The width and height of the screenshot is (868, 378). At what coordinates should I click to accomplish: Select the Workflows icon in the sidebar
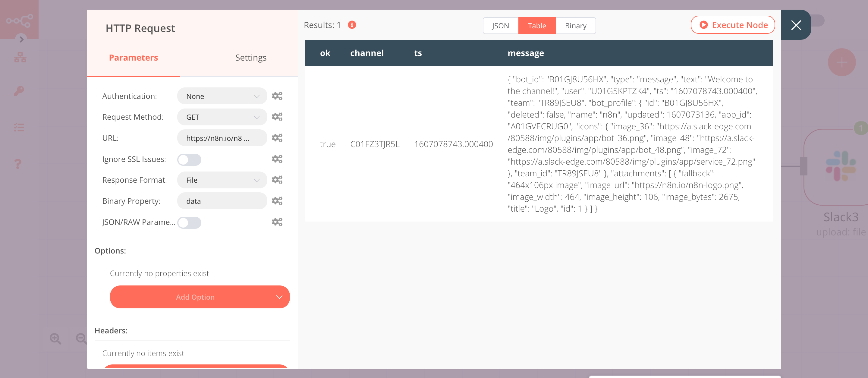click(x=20, y=57)
